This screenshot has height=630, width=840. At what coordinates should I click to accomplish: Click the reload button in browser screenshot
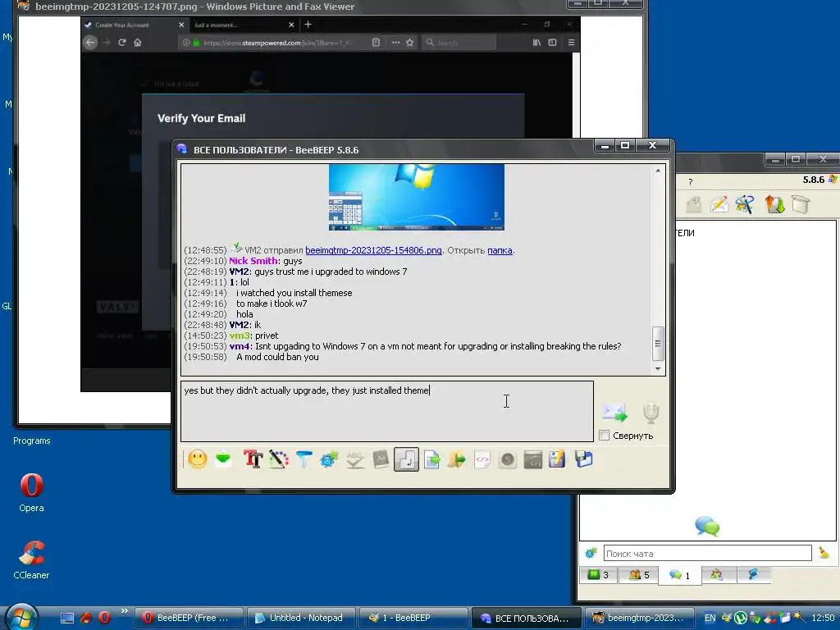coord(121,43)
